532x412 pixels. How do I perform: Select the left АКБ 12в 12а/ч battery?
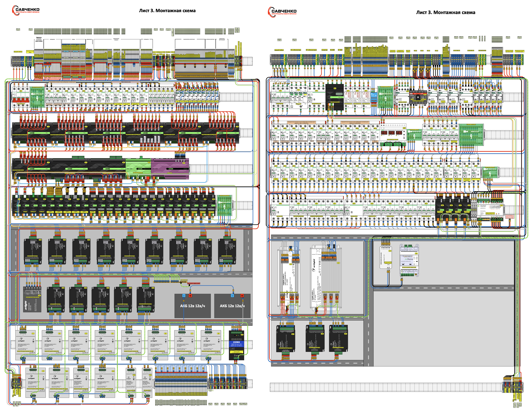[192, 306]
